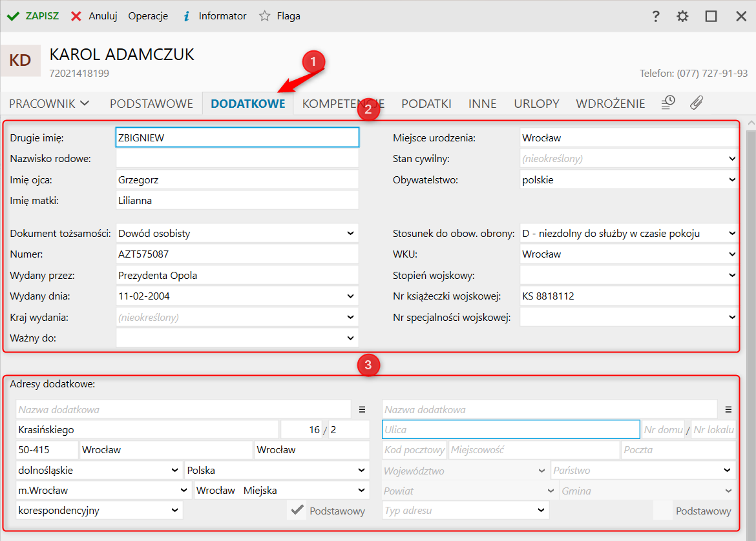
Task: Click the Imię matki field
Action: [237, 200]
